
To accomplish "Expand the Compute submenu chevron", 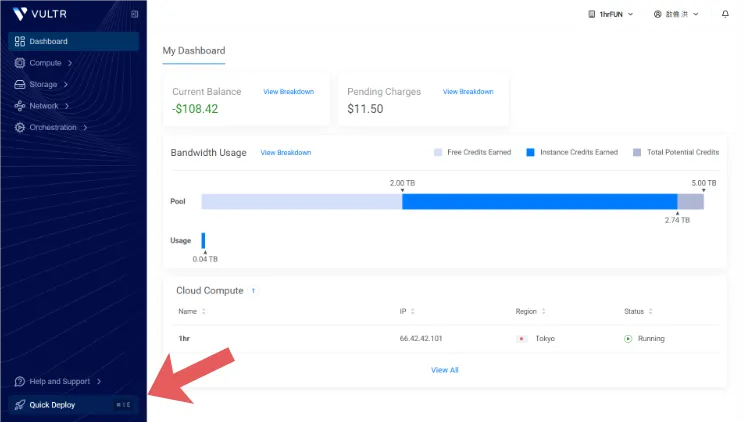I will 70,63.
